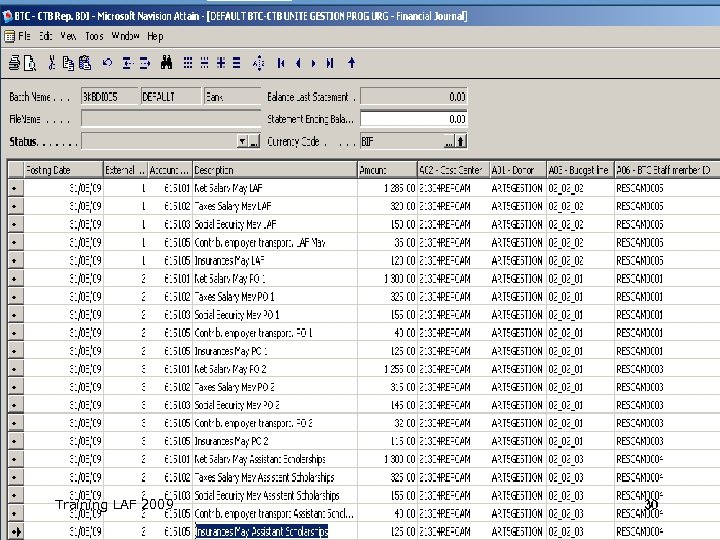This screenshot has height=540, width=720.
Task: Open the Window menu
Action: [125, 36]
